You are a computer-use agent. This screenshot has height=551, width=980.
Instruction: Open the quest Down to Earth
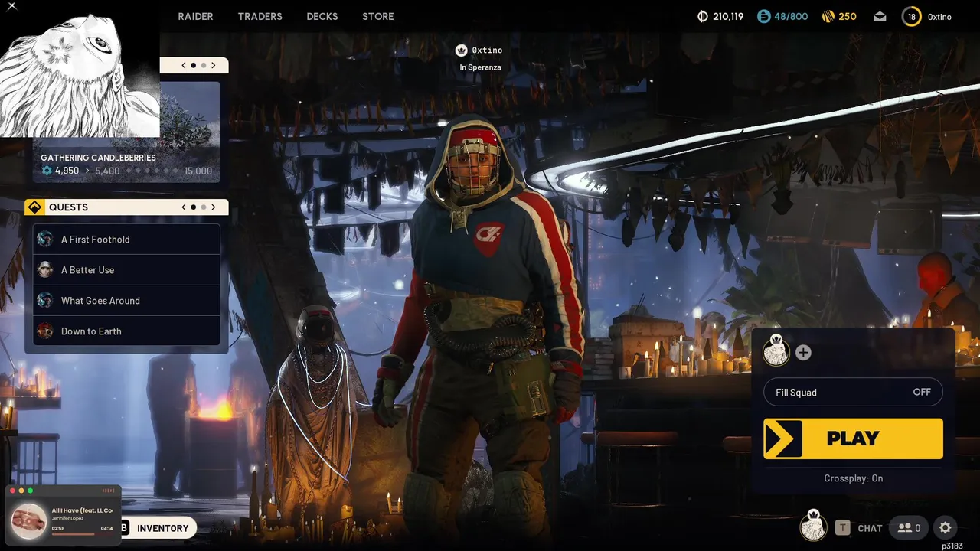(127, 331)
